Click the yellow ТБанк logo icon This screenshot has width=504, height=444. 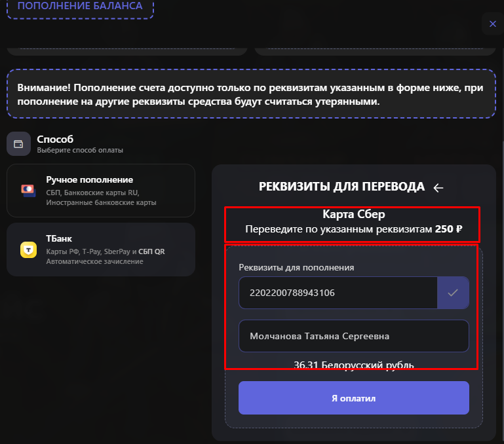[28, 250]
